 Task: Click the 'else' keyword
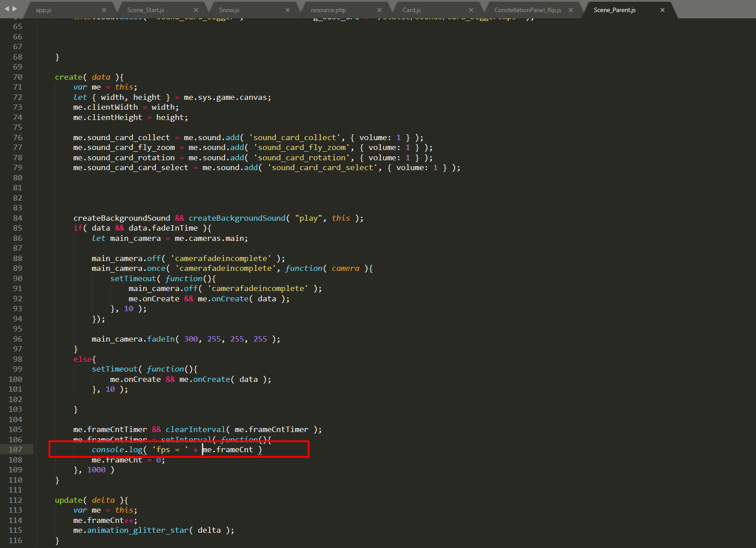(x=83, y=359)
